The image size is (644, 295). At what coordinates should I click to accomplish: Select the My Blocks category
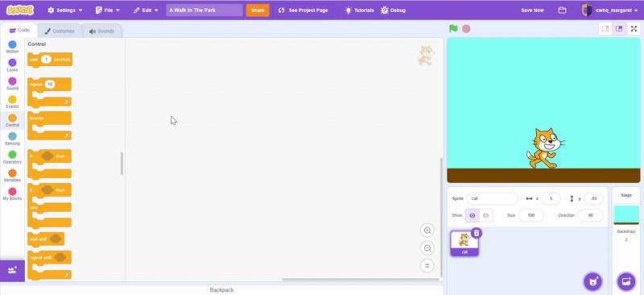pos(12,194)
